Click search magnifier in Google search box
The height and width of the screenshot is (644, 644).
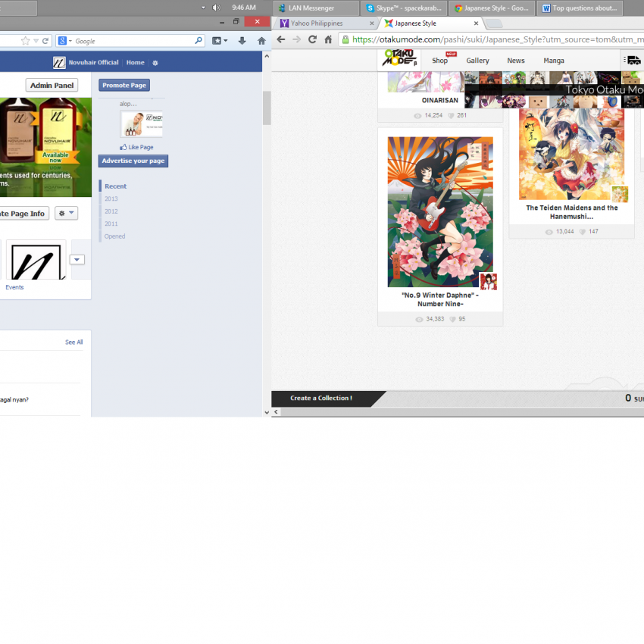(x=199, y=40)
